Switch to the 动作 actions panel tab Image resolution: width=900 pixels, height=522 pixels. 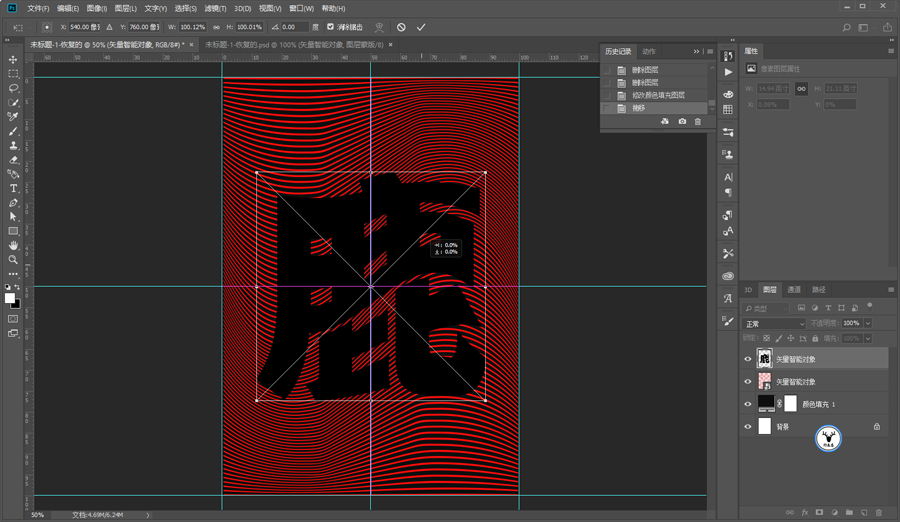[649, 51]
